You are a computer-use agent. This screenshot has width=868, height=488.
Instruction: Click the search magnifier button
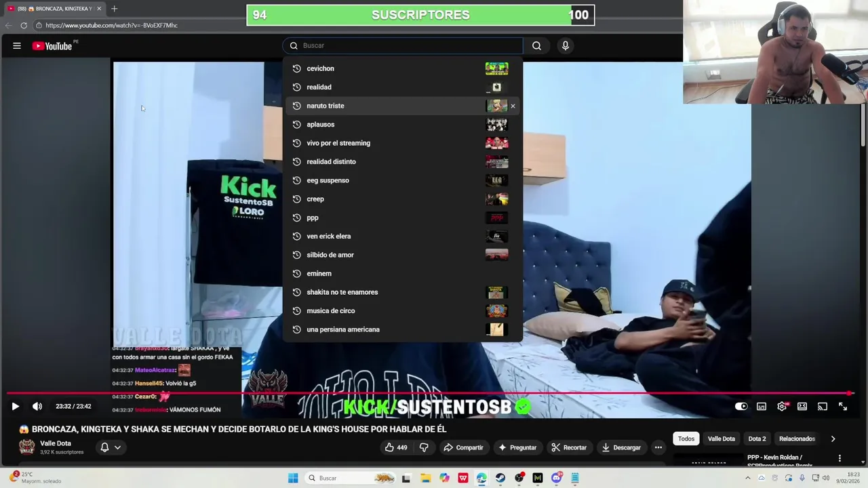pos(536,45)
